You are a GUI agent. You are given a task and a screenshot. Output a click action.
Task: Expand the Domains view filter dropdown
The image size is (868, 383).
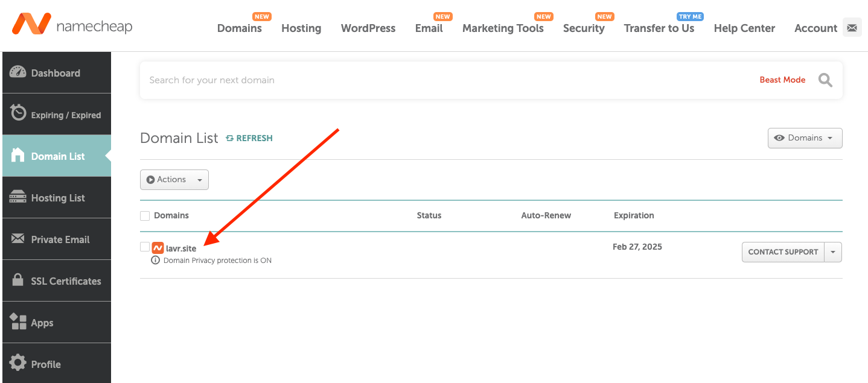805,138
